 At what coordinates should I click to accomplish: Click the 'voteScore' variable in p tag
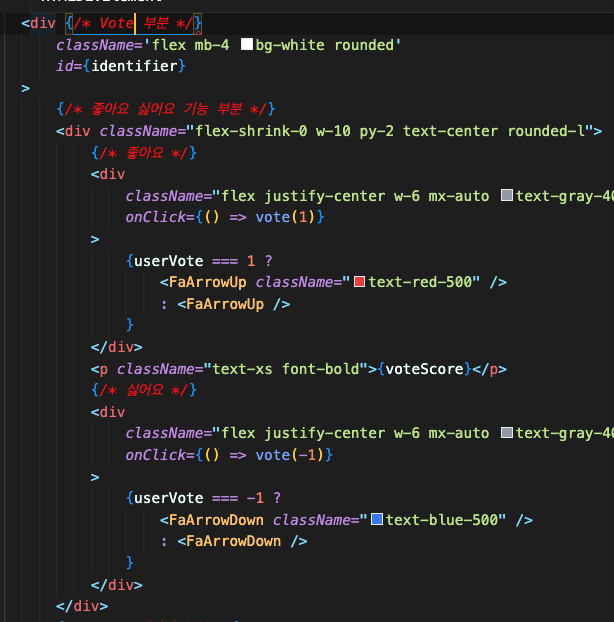point(424,369)
